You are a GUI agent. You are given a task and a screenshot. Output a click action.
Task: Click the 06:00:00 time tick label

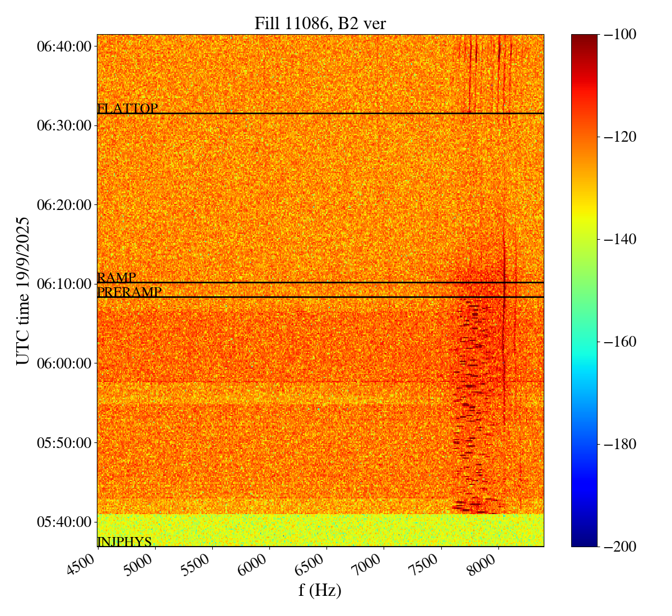(64, 363)
